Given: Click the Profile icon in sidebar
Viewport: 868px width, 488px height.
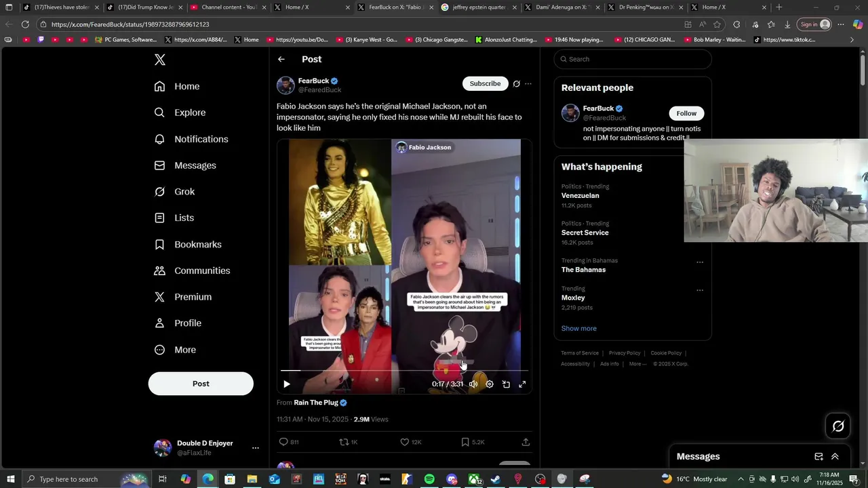Looking at the screenshot, I should 159,323.
